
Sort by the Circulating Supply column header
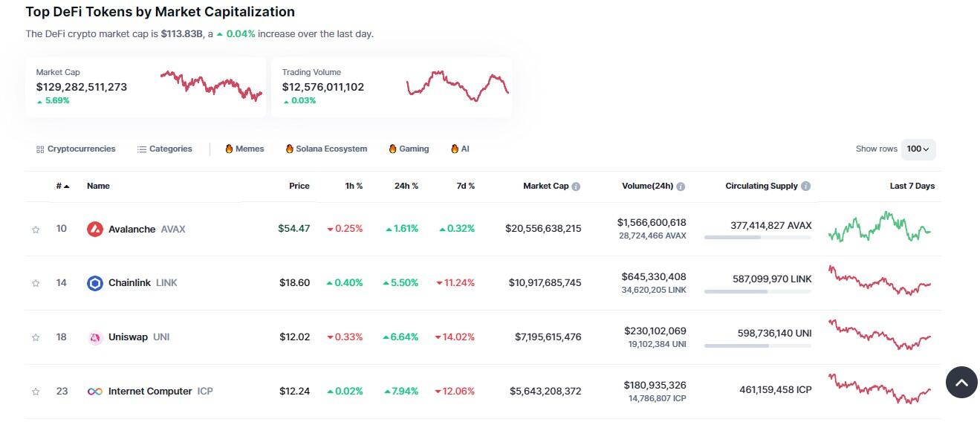point(762,186)
